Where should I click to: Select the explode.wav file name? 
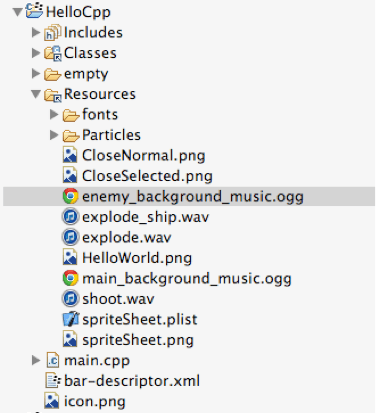coord(127,238)
